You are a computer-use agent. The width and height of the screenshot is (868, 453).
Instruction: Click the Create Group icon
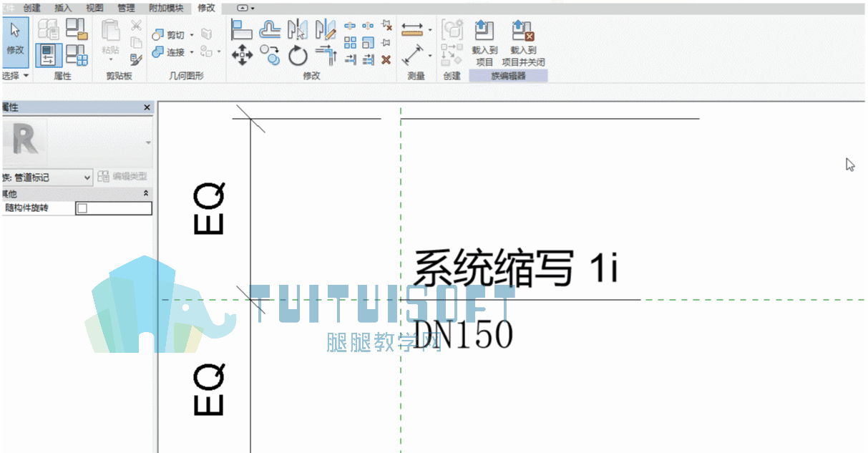click(452, 29)
